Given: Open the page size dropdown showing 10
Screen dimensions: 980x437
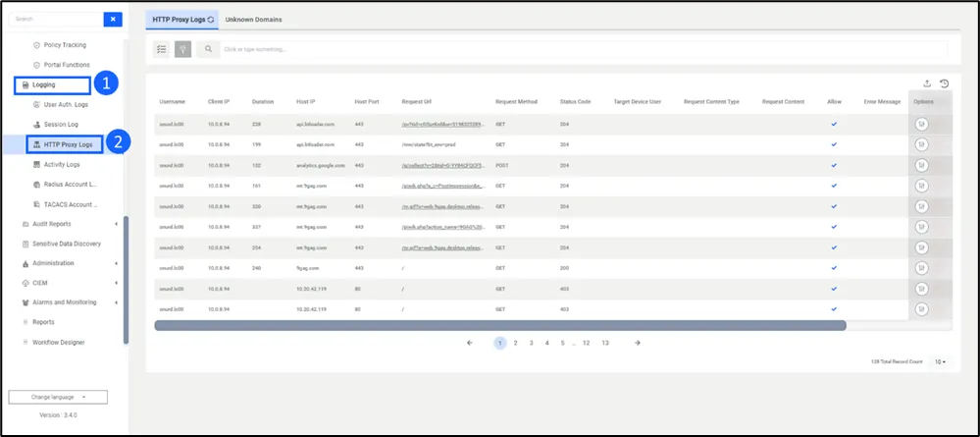Looking at the screenshot, I should [940, 361].
